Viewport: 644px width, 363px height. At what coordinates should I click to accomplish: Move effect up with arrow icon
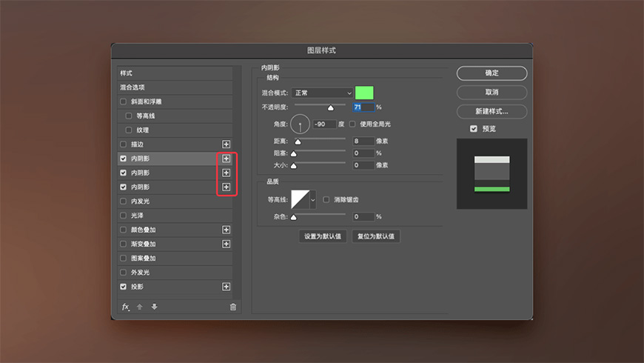pos(140,307)
